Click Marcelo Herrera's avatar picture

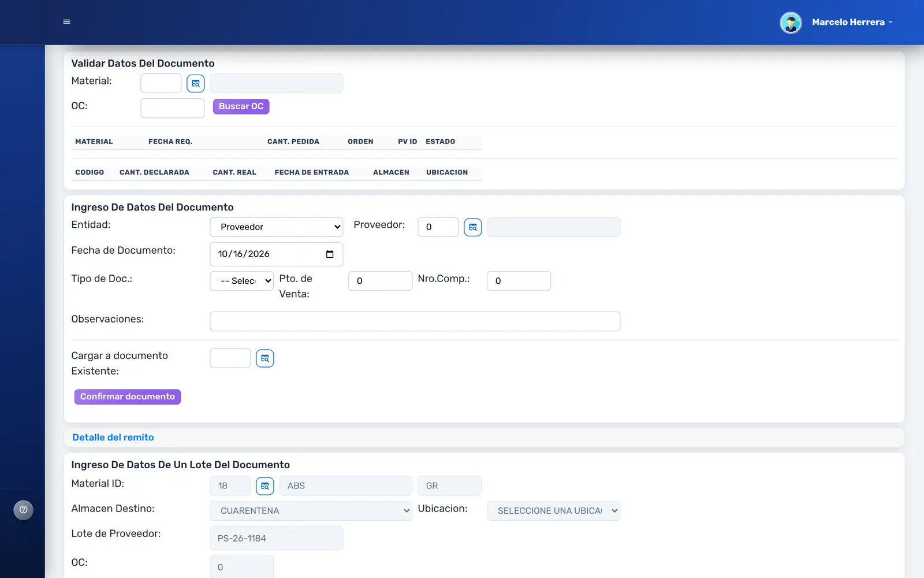(x=791, y=23)
